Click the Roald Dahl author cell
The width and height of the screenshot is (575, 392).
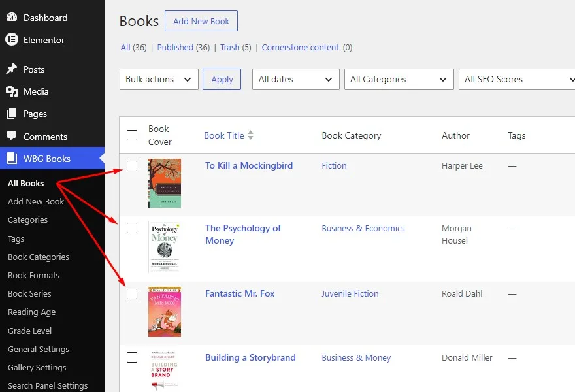coord(462,293)
